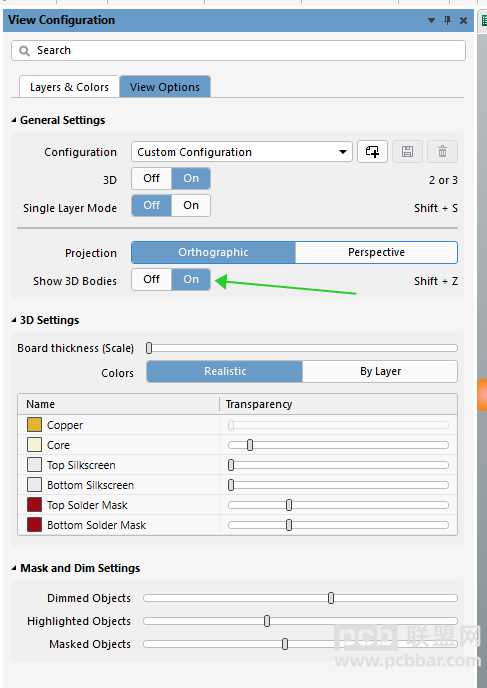Collapse the General Settings section
The width and height of the screenshot is (487, 688).
point(14,120)
